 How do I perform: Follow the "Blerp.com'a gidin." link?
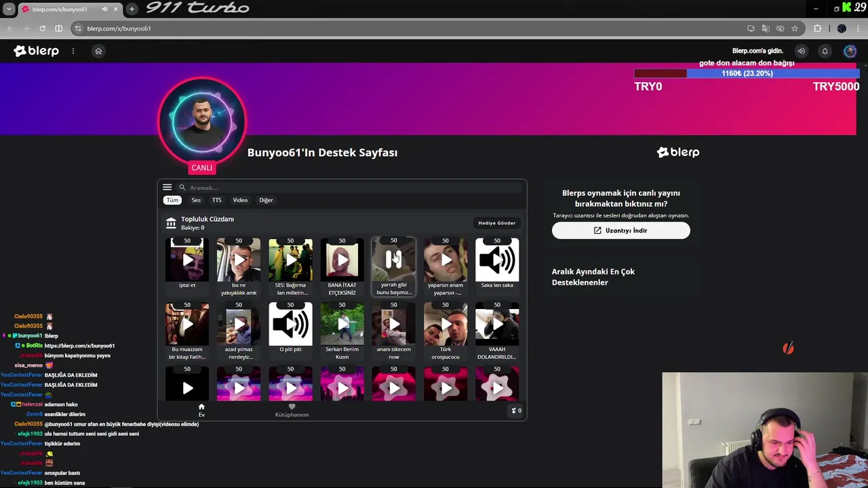pos(757,51)
